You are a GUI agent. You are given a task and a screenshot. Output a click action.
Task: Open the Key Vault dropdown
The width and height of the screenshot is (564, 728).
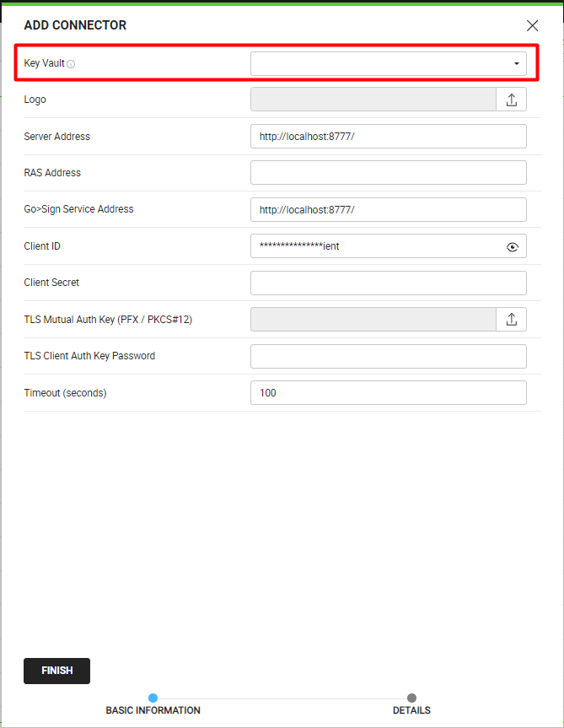point(388,63)
